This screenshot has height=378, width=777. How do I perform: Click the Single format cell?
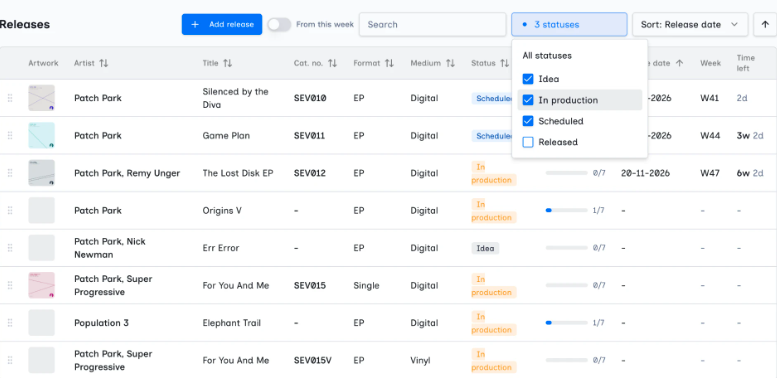coord(366,285)
